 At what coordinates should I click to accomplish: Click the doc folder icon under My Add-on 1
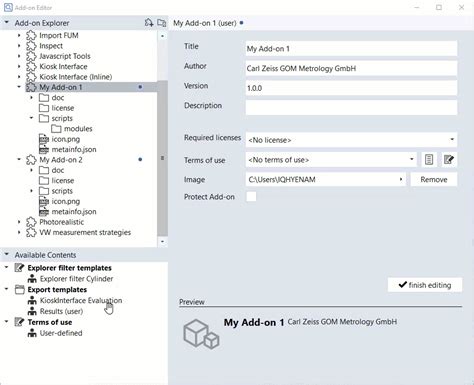click(44, 98)
